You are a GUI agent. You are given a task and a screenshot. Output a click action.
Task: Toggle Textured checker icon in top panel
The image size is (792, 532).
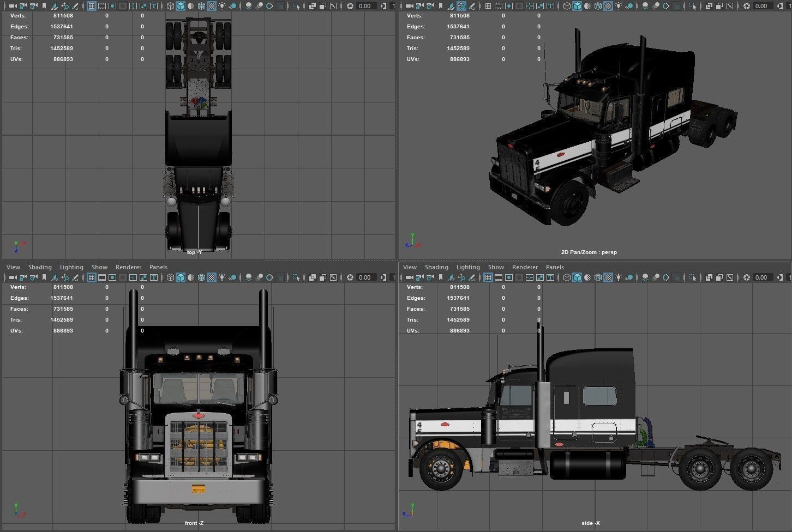coord(212,6)
